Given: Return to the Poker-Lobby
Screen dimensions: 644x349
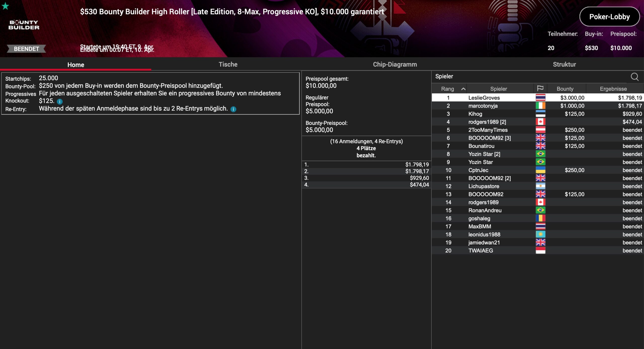Looking at the screenshot, I should click(609, 17).
